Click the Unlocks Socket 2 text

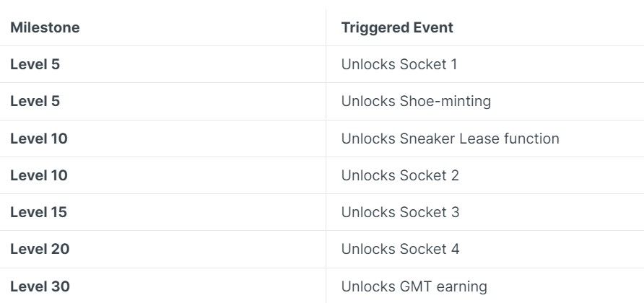pyautogui.click(x=400, y=175)
